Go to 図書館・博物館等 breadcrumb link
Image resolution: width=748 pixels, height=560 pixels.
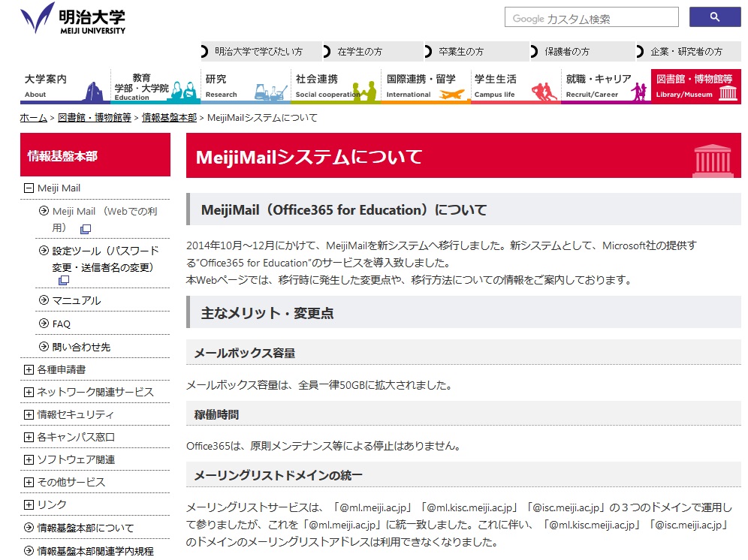pos(95,118)
